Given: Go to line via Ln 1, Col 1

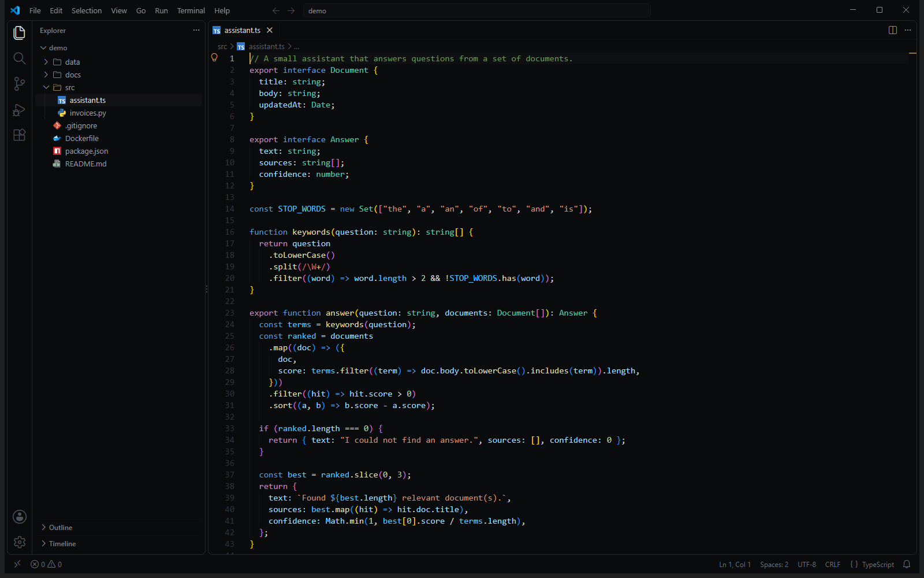Looking at the screenshot, I should coord(735,565).
